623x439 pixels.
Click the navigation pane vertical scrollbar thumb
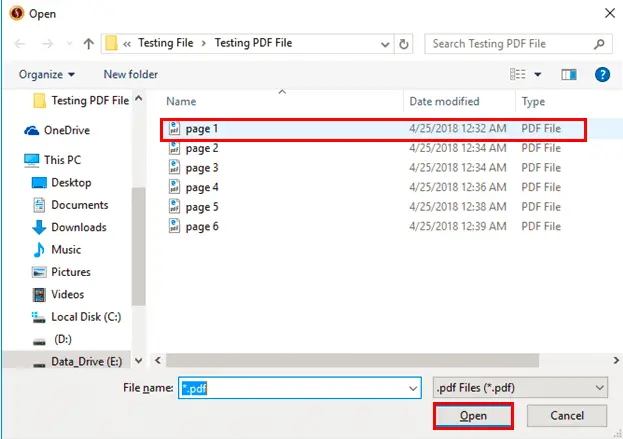click(x=138, y=246)
